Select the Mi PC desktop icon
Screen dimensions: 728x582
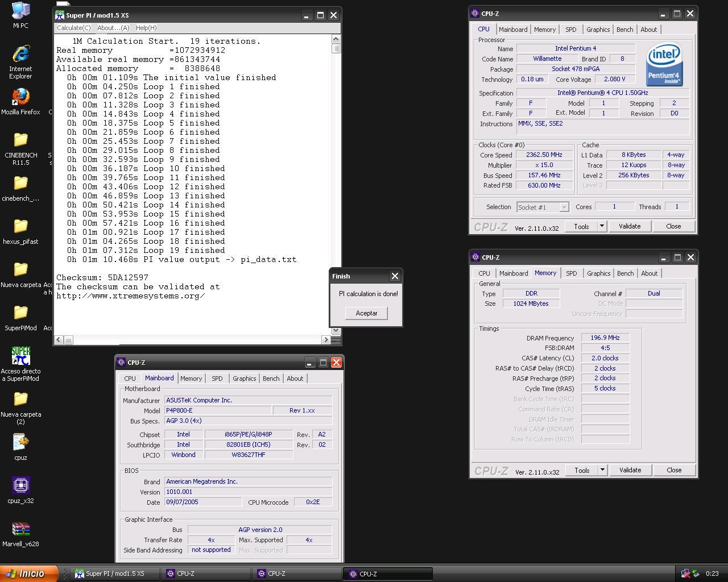pyautogui.click(x=20, y=15)
